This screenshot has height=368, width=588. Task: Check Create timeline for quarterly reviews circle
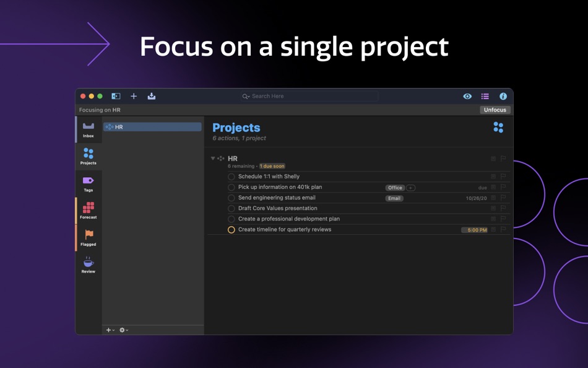tap(231, 229)
